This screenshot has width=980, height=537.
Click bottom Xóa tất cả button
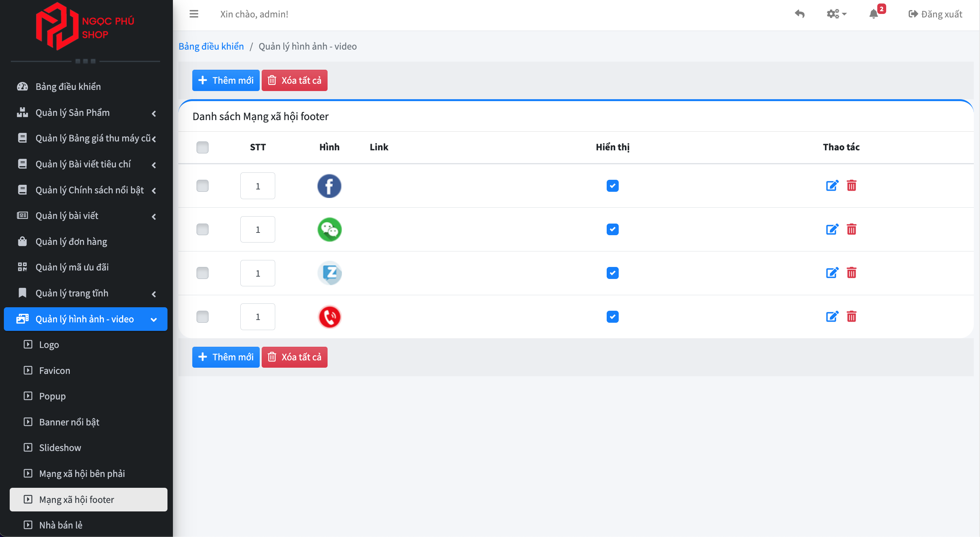294,357
